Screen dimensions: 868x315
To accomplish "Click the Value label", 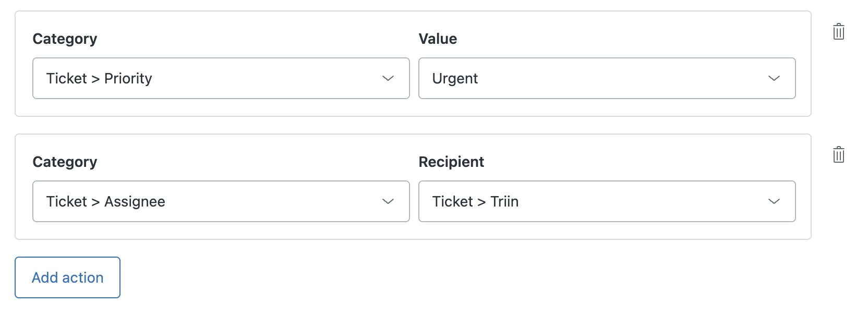I will point(438,39).
